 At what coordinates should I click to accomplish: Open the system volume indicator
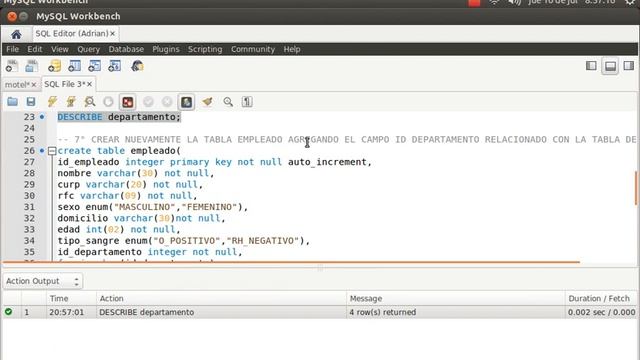(514, 2)
